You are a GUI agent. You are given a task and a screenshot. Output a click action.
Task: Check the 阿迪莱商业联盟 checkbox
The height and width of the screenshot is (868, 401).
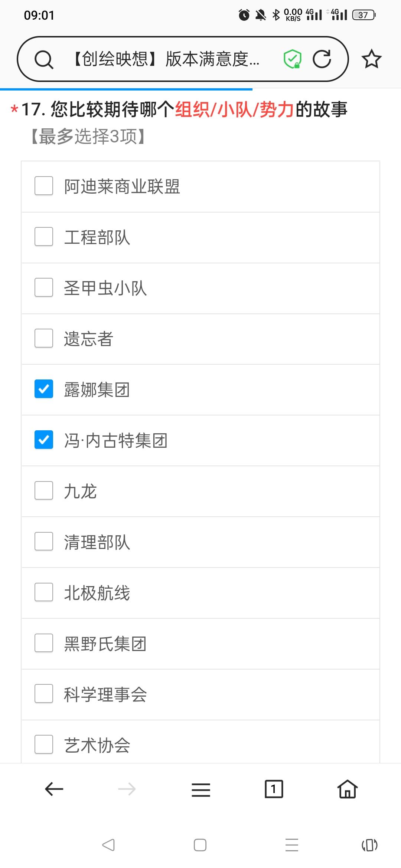(x=44, y=186)
